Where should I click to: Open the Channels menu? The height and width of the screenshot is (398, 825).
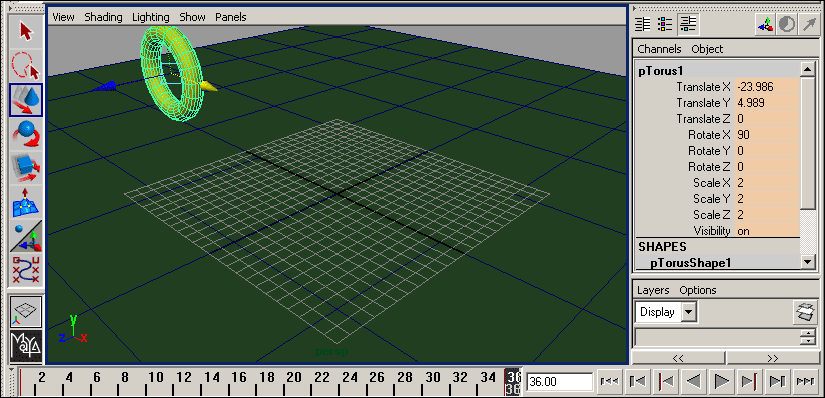[x=659, y=49]
